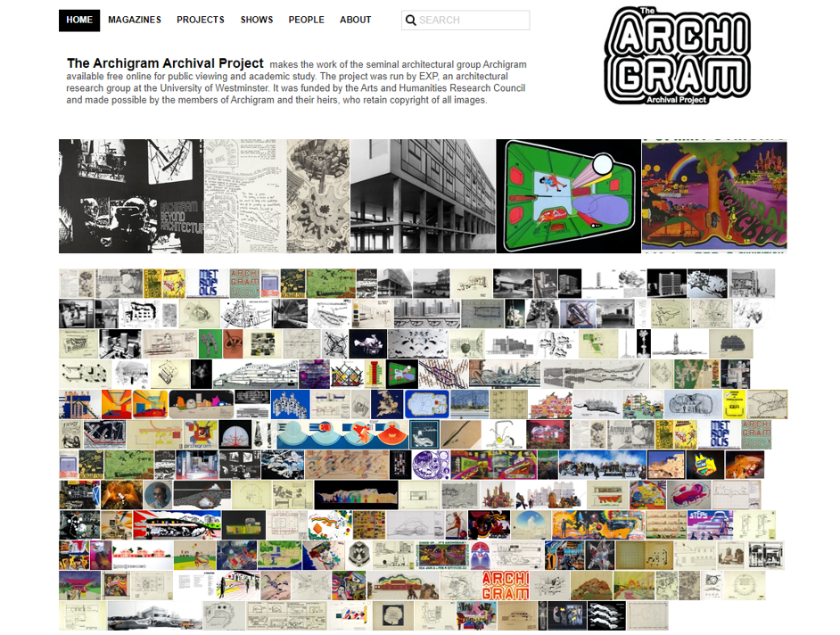Click the search magnifying glass icon
The height and width of the screenshot is (635, 840).
(410, 21)
